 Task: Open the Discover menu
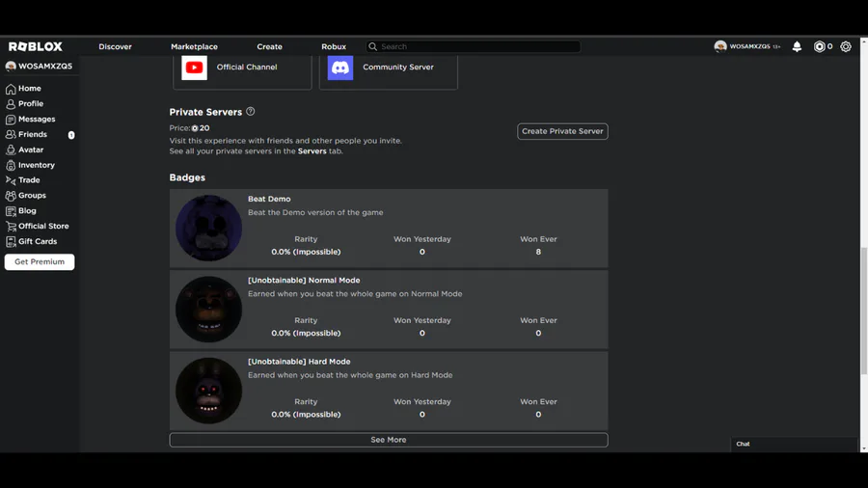pos(115,46)
